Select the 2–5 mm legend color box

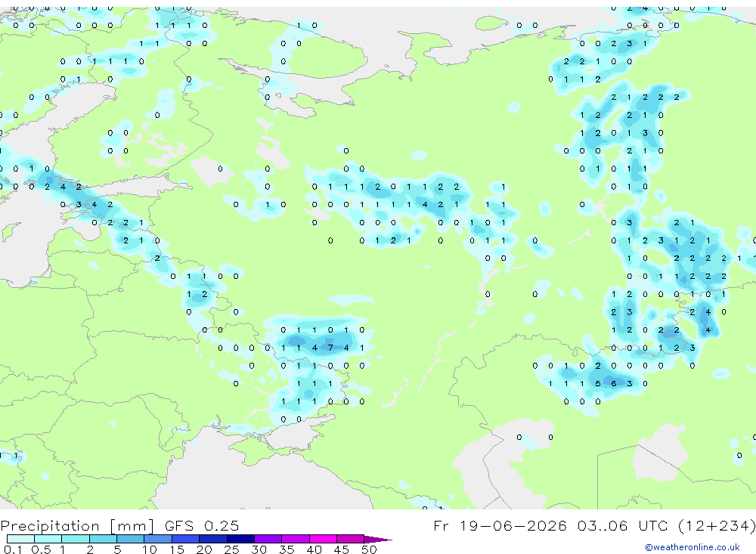[103, 539]
